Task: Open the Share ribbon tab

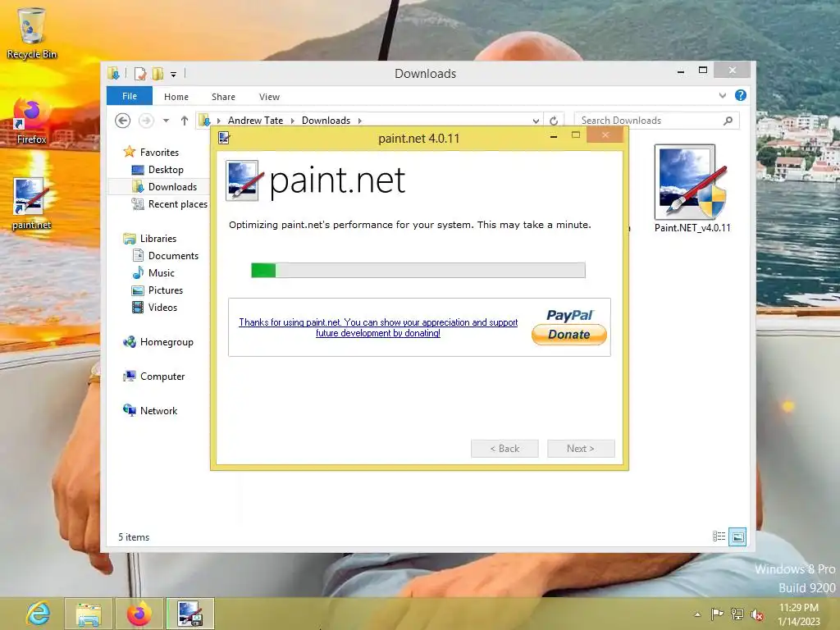Action: click(x=223, y=97)
